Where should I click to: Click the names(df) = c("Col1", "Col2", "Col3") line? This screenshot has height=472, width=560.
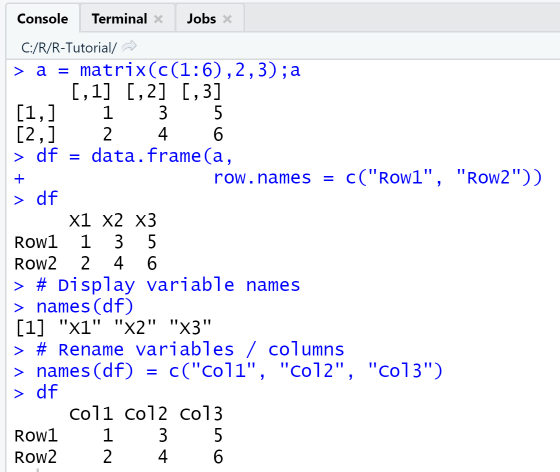(x=228, y=371)
